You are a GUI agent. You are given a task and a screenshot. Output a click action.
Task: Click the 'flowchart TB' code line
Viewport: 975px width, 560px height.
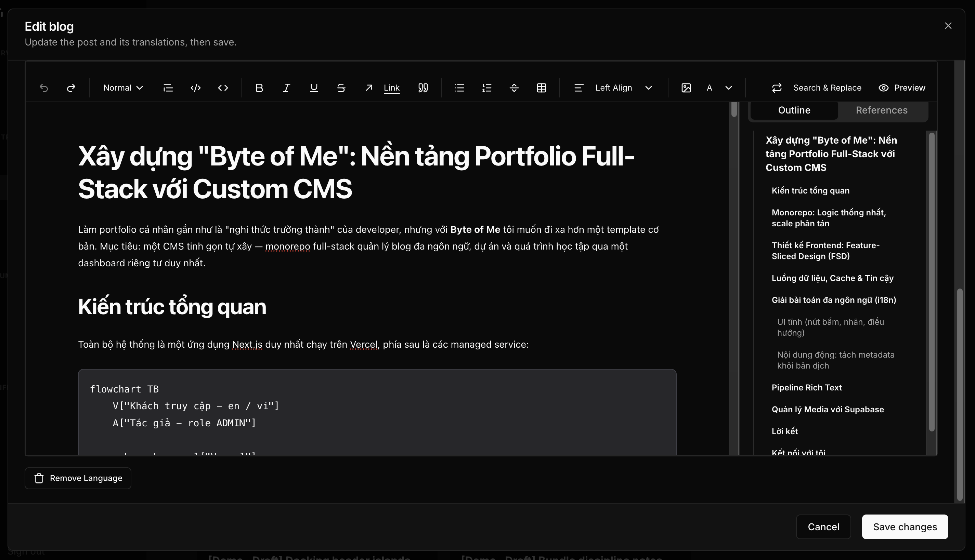point(124,389)
